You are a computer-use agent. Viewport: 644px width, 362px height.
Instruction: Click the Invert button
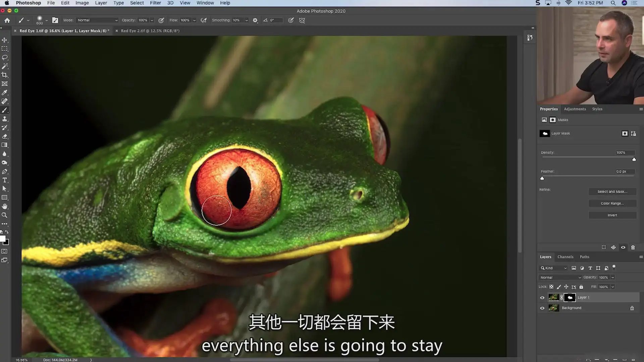[612, 215]
